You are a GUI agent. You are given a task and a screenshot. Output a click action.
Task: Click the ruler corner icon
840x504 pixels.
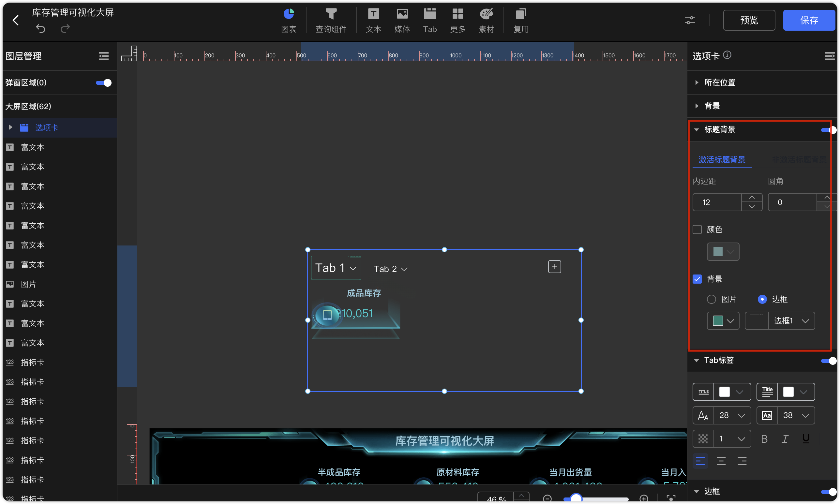[129, 54]
